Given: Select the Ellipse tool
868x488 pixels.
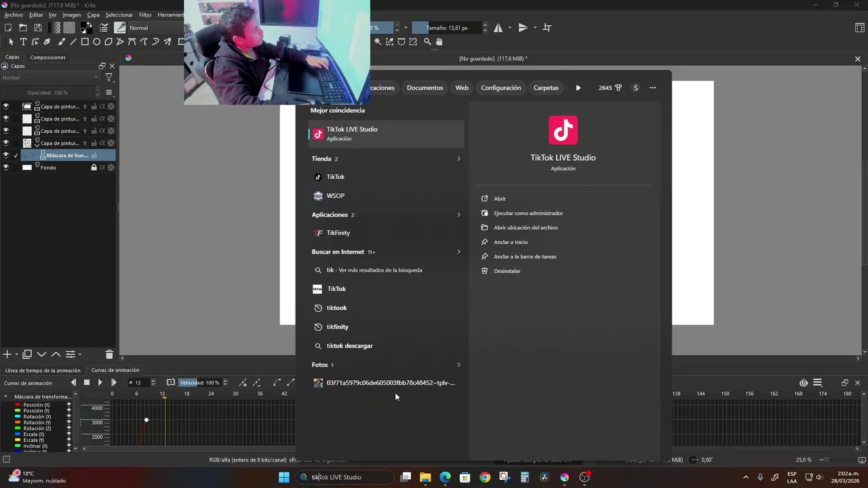Looking at the screenshot, I should coord(97,42).
